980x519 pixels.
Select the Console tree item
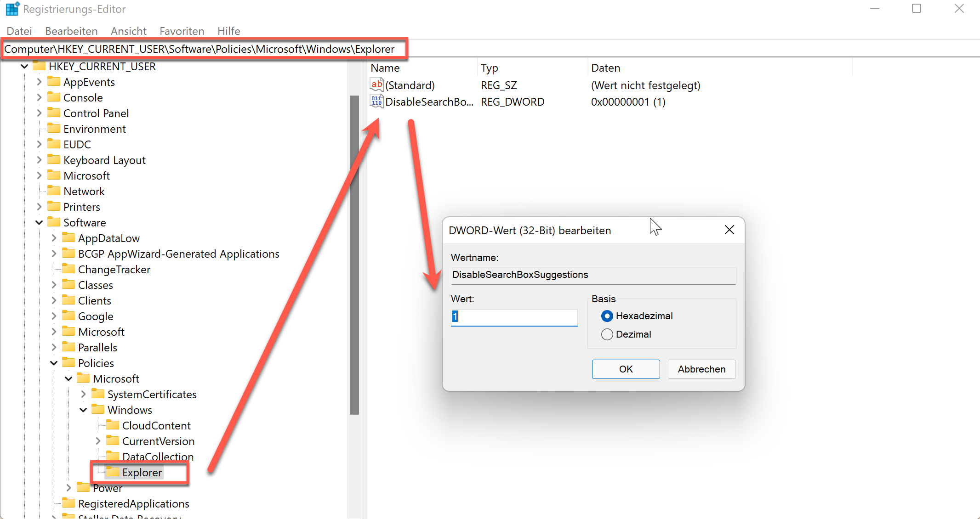tap(83, 98)
